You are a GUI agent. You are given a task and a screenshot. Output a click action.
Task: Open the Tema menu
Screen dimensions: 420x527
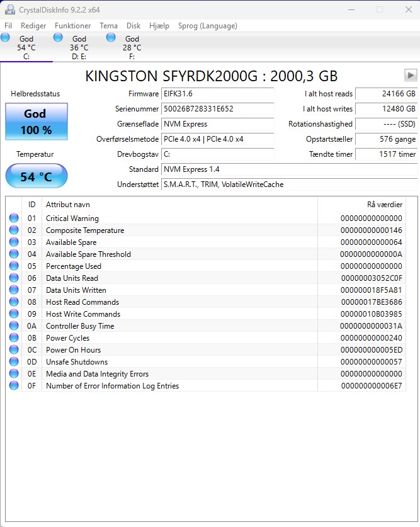click(108, 26)
